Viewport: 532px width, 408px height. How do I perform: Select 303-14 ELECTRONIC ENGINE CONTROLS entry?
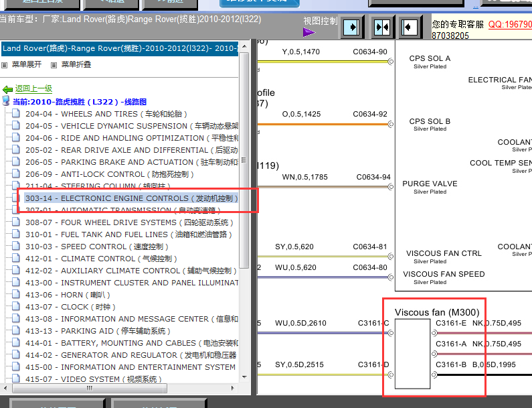tap(132, 198)
